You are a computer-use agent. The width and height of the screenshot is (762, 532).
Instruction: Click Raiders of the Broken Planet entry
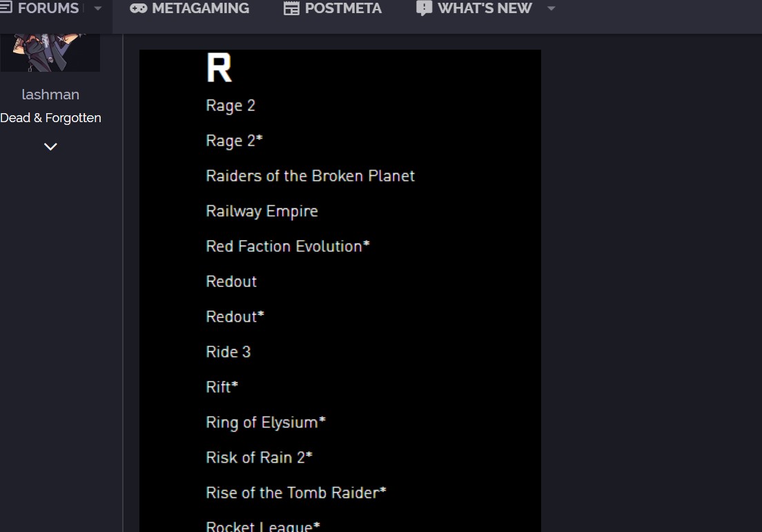[x=310, y=176]
